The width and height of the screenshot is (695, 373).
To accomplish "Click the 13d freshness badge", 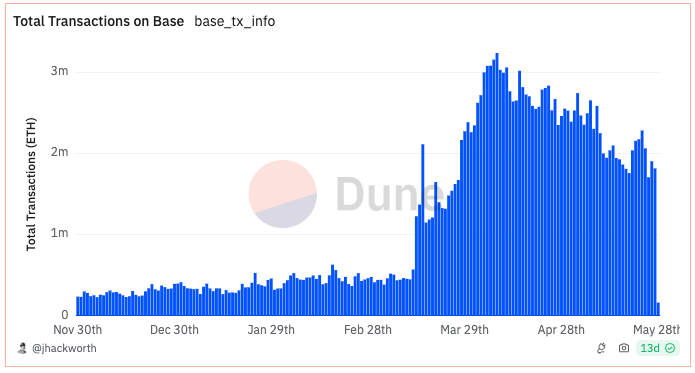I will (x=658, y=348).
